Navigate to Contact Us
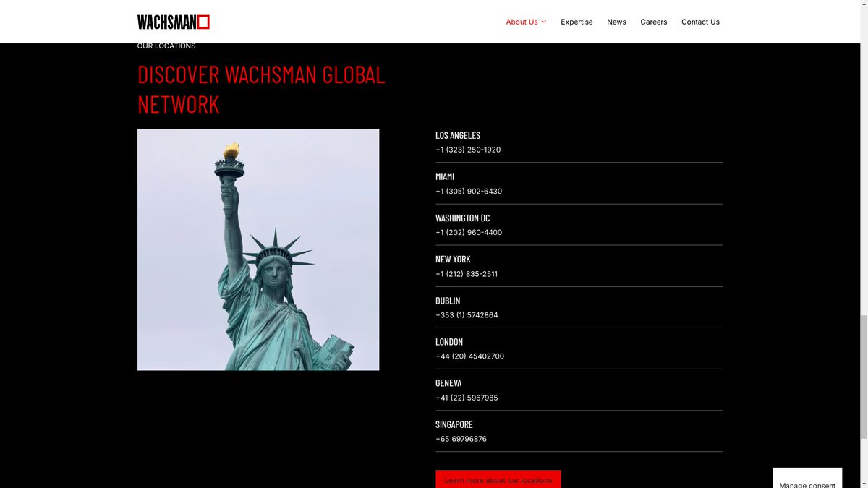 click(700, 22)
